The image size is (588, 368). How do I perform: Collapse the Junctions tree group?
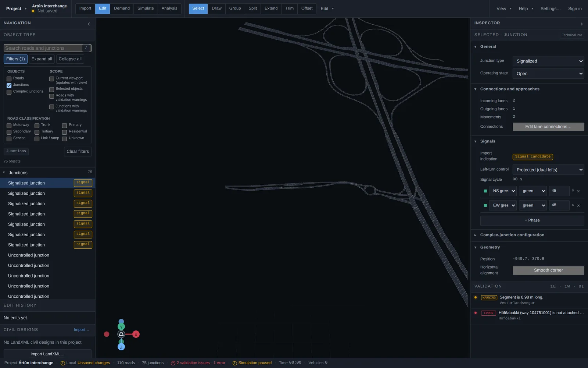point(4,173)
